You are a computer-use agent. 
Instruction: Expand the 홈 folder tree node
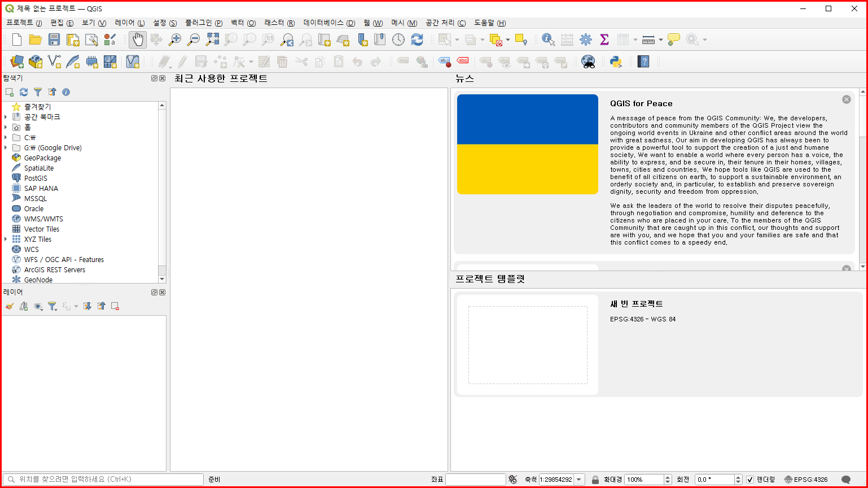[6, 127]
